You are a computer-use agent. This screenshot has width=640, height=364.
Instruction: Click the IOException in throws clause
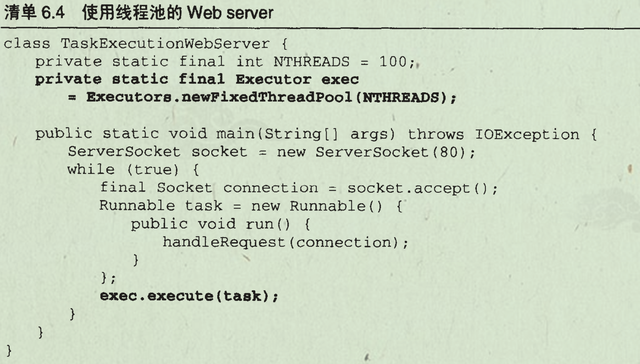point(527,134)
